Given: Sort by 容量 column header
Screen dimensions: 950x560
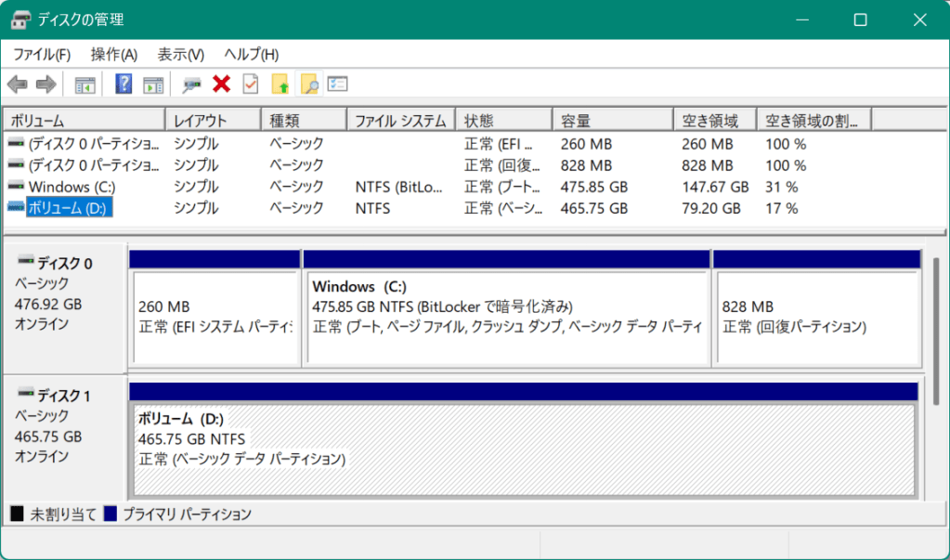Looking at the screenshot, I should click(x=612, y=120).
